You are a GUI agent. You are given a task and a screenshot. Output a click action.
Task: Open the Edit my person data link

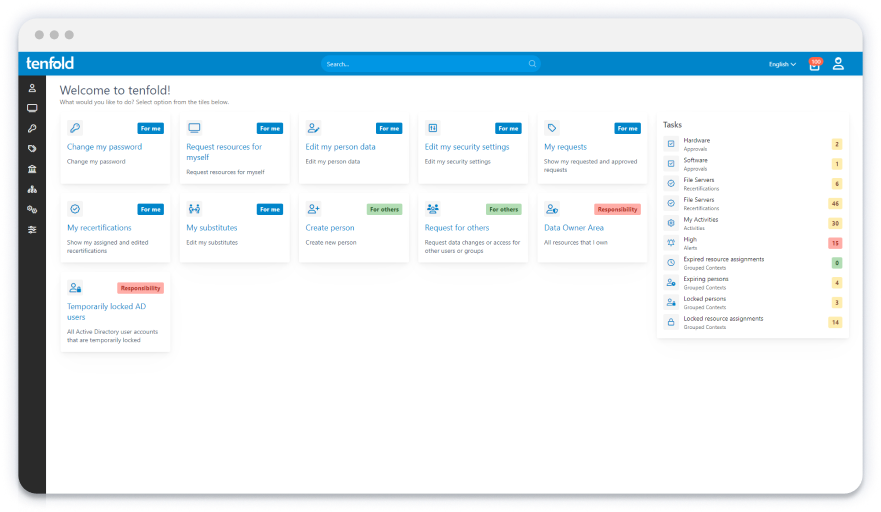340,147
